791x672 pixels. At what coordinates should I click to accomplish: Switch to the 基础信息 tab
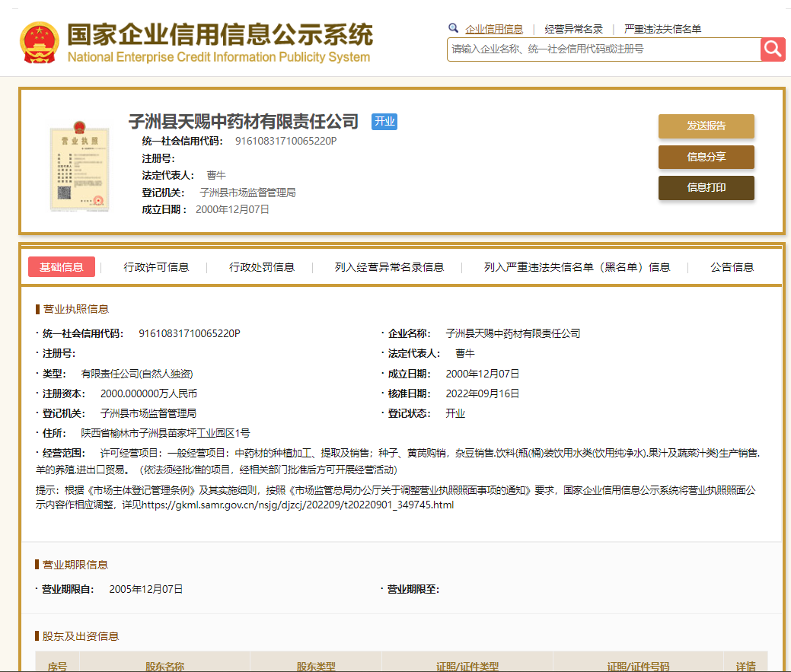(x=62, y=267)
